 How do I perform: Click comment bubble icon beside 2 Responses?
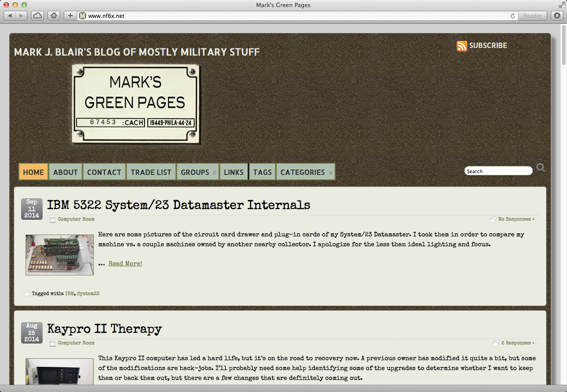pos(496,343)
